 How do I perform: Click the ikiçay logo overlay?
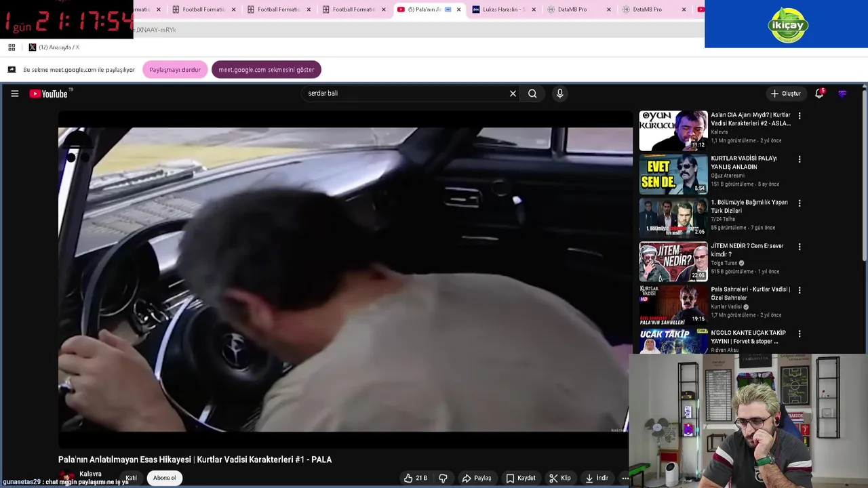coord(787,25)
